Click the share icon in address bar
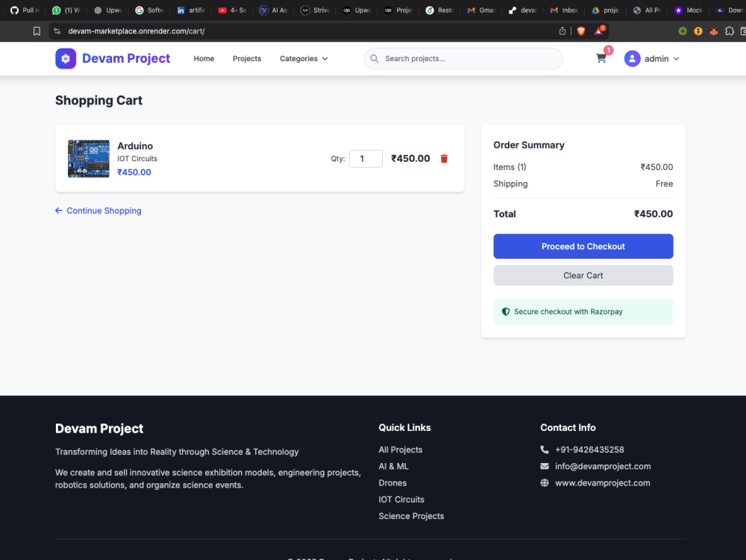The width and height of the screenshot is (746, 560). [x=562, y=31]
